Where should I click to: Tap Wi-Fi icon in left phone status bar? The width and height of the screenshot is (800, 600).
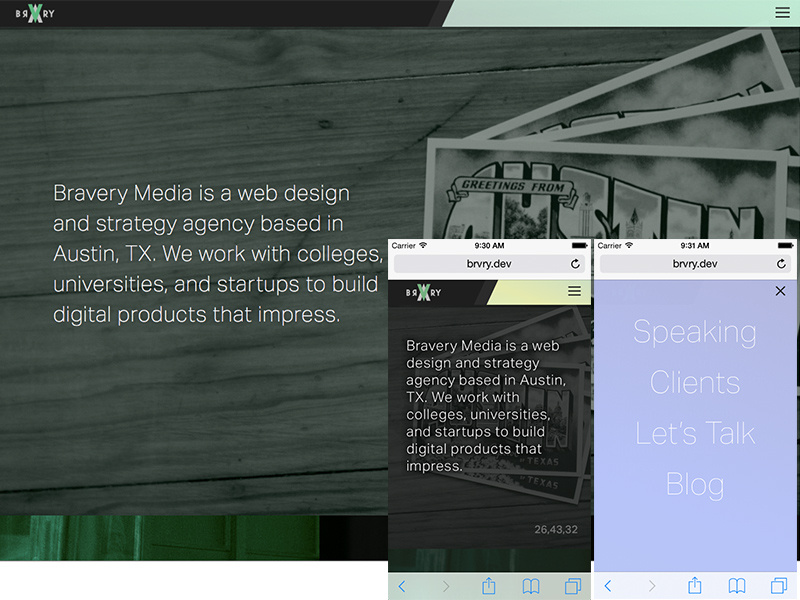tap(423, 245)
